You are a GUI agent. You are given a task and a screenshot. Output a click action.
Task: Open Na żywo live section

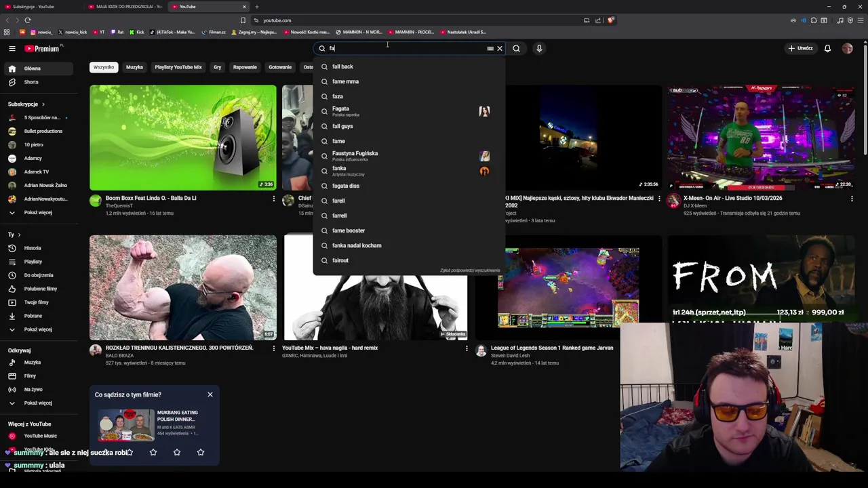(x=40, y=389)
